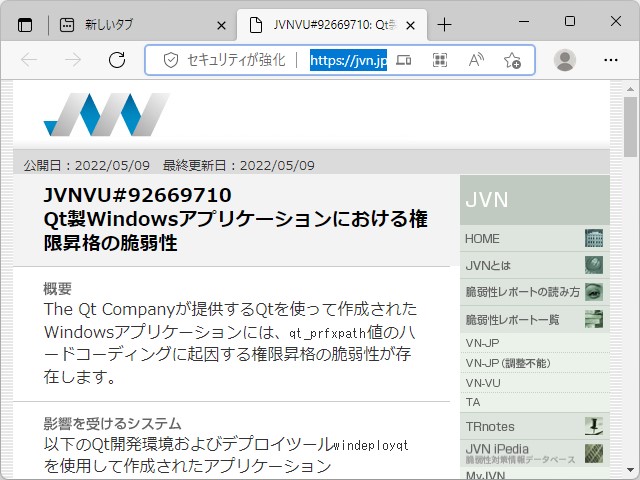This screenshot has height=480, width=640.
Task: Click the icon beside 脆弱性レポート一覧
Action: pos(593,319)
